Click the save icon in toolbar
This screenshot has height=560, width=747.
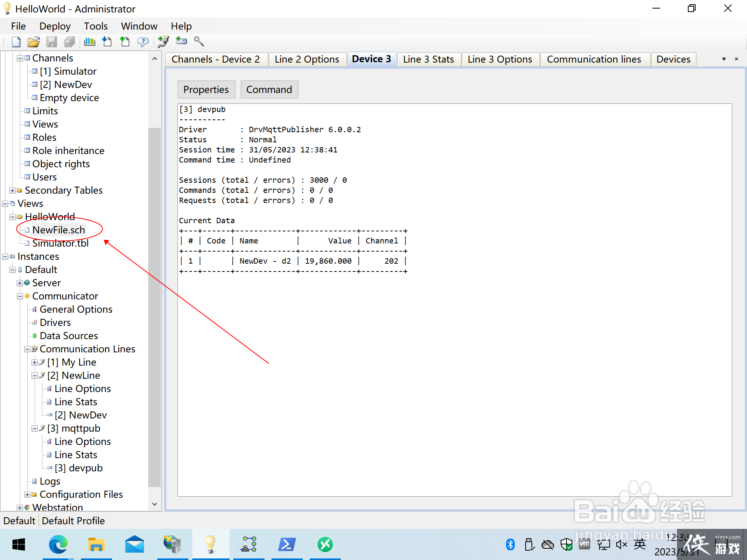52,42
